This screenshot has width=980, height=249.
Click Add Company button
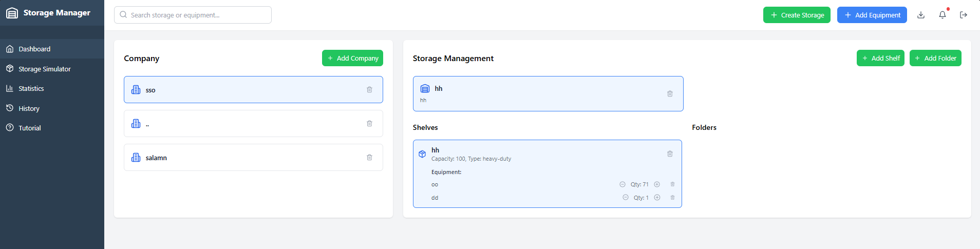352,58
